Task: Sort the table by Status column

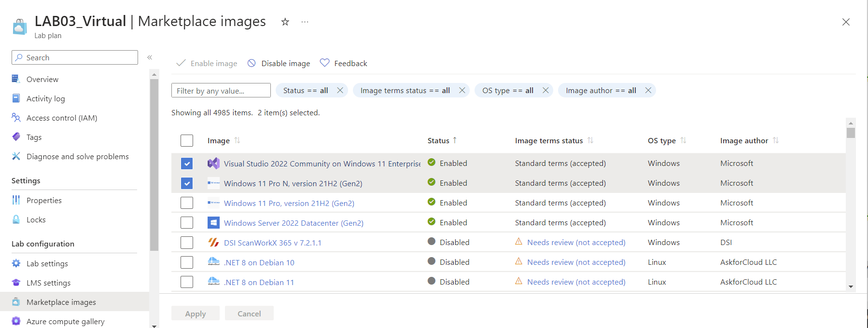Action: [x=442, y=140]
